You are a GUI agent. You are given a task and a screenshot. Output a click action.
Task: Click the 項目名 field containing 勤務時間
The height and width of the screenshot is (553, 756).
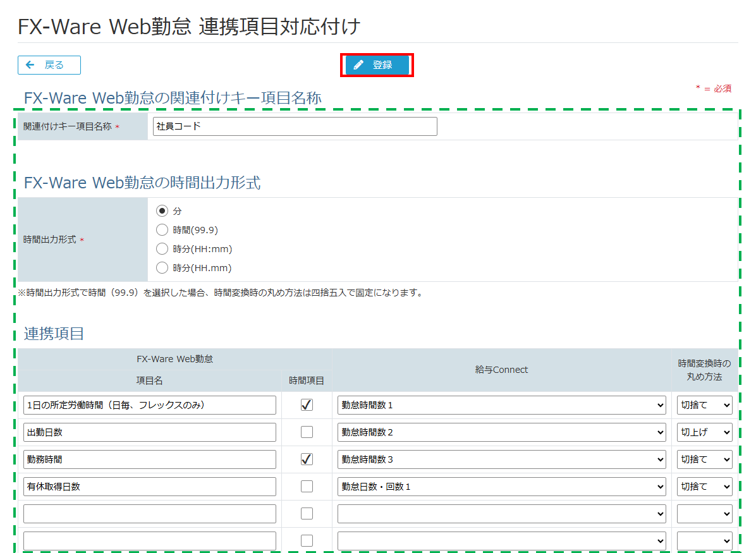149,459
